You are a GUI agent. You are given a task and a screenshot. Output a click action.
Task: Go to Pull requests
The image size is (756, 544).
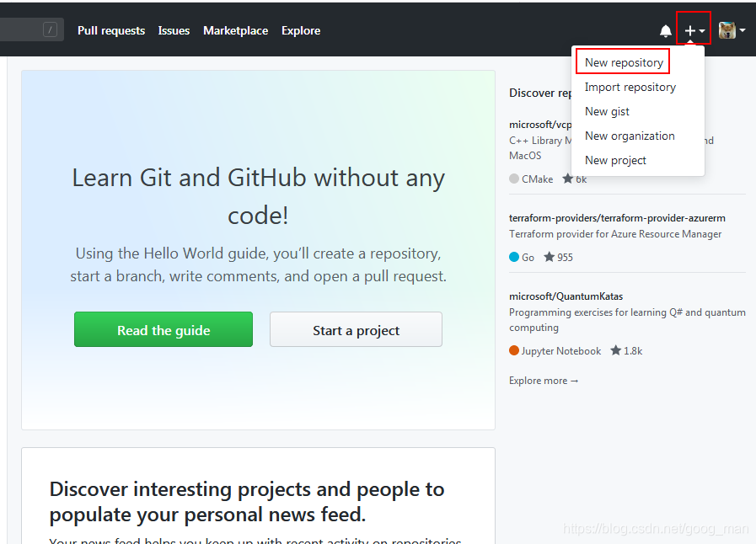tap(111, 31)
